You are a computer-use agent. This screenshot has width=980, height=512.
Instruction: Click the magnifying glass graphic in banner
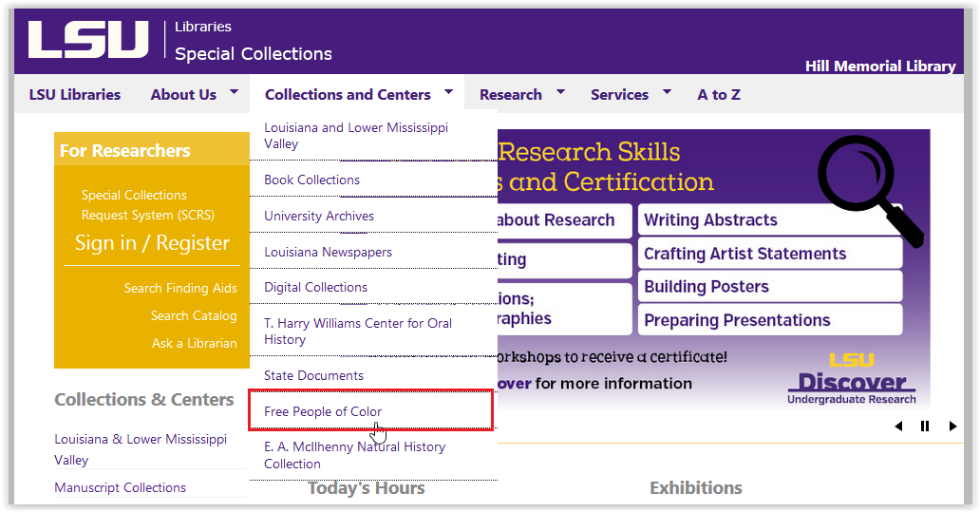[869, 190]
